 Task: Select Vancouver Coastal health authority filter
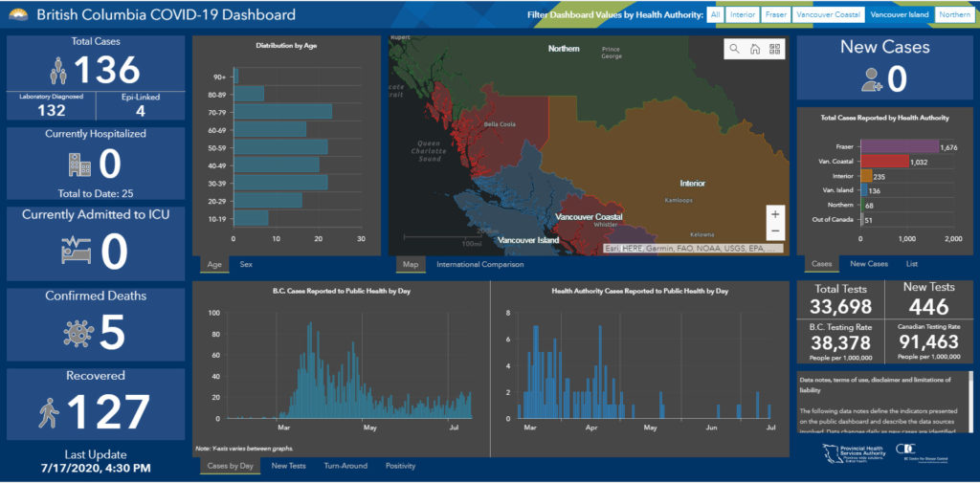pos(829,15)
